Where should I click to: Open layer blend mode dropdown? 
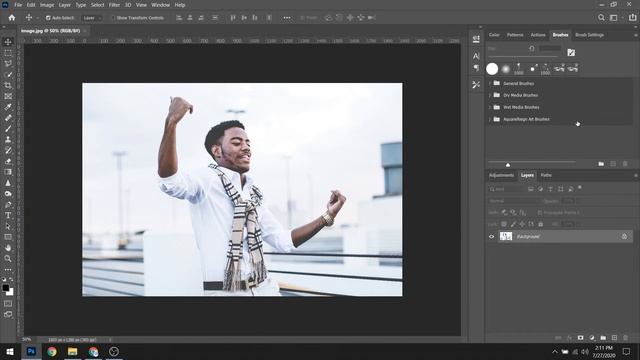[515, 201]
